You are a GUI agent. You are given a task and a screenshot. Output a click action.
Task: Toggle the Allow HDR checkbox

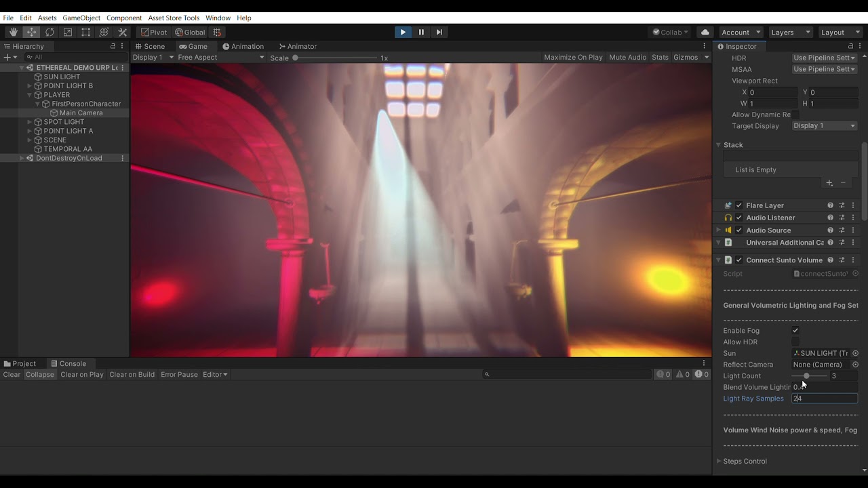point(795,342)
